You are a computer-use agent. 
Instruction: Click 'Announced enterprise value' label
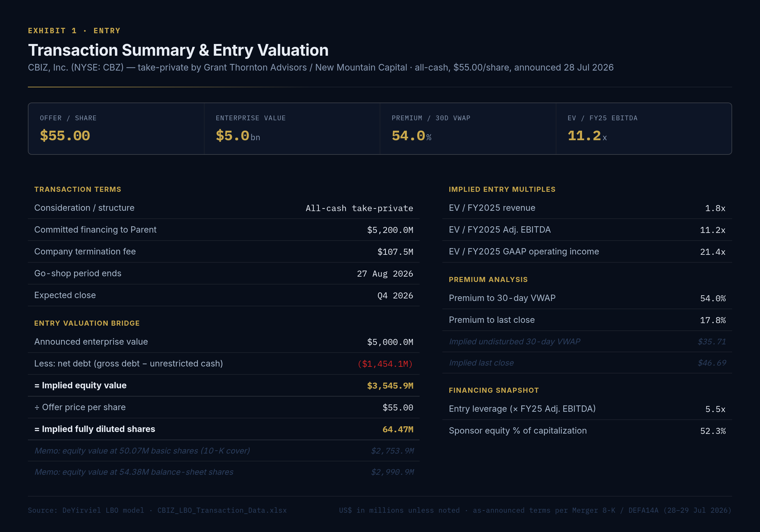tap(91, 342)
